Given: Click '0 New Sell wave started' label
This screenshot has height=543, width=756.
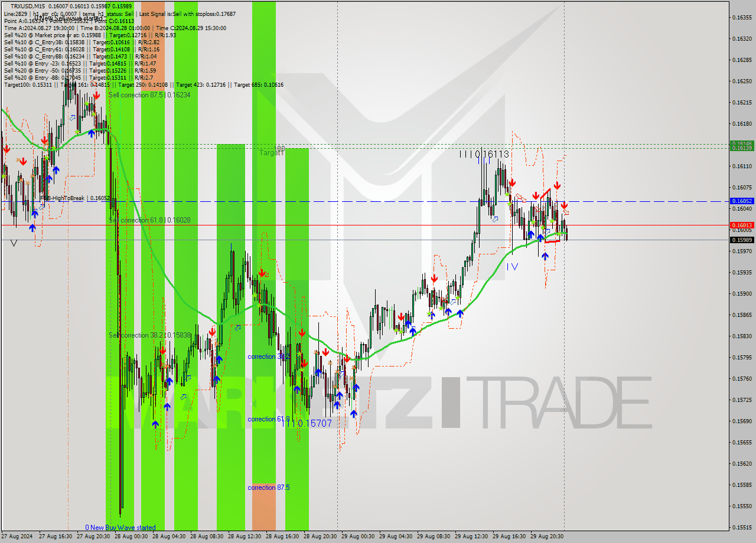Looking at the screenshot, I should click(69, 18).
